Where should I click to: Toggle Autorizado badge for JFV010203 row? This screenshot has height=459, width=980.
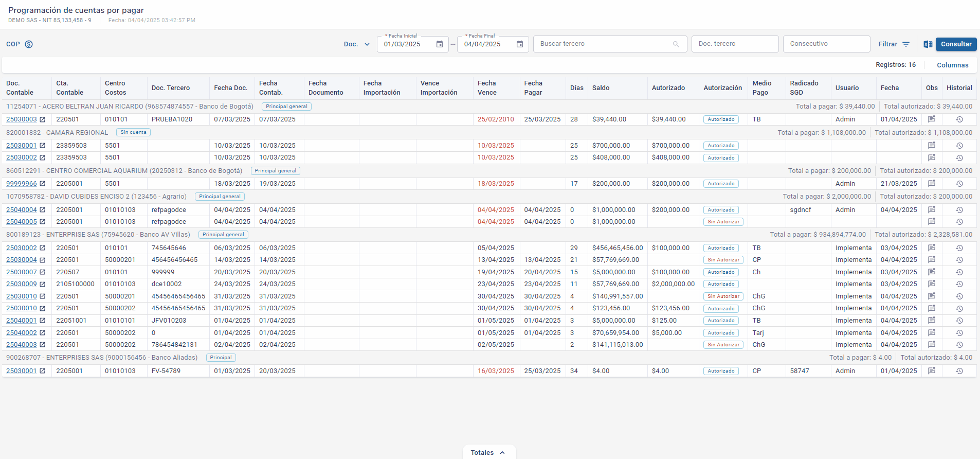[x=721, y=321]
